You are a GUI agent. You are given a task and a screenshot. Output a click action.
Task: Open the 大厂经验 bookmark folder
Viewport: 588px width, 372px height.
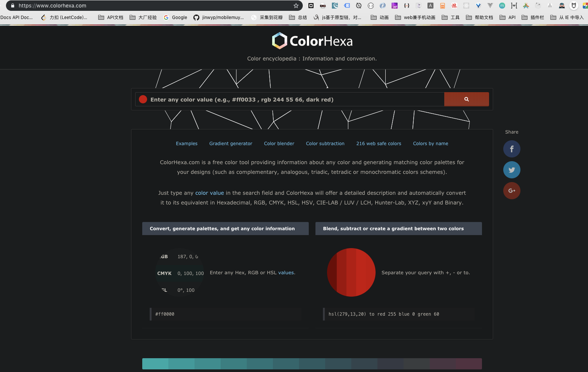[143, 18]
